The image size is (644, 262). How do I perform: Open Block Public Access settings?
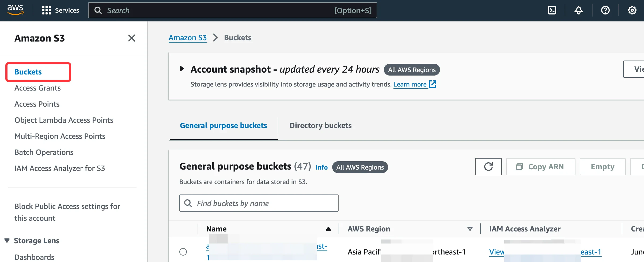pos(67,212)
